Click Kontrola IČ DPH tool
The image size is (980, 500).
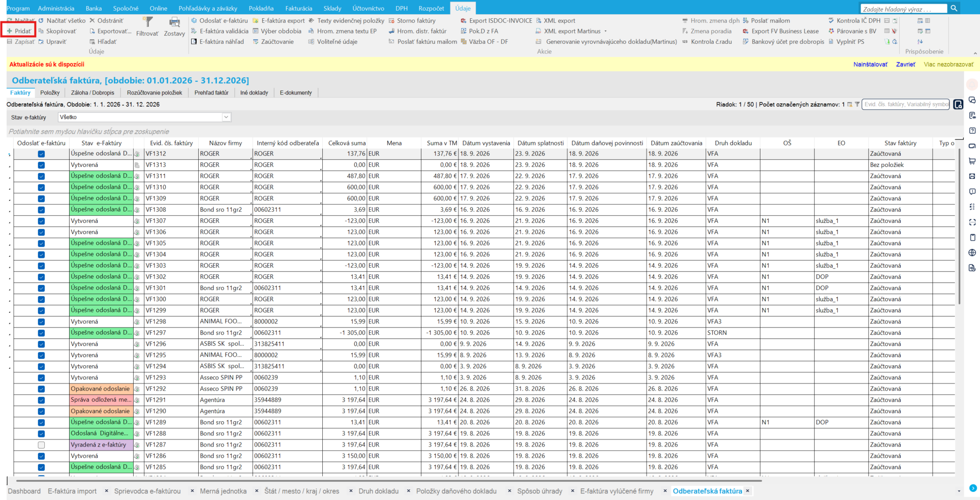point(854,21)
